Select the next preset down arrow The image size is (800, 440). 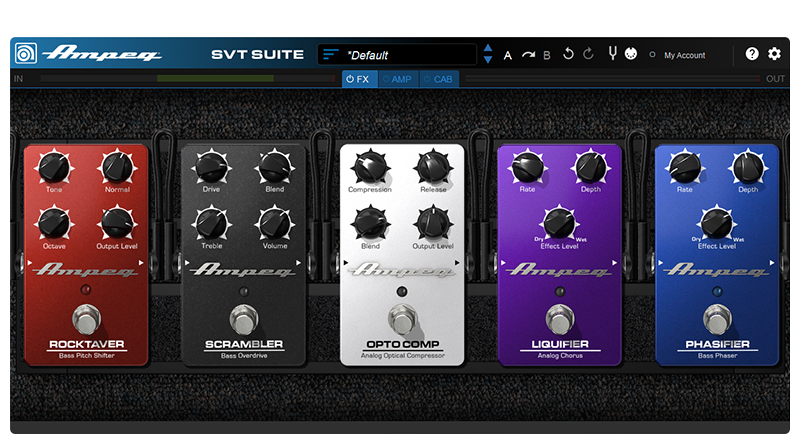(x=488, y=60)
